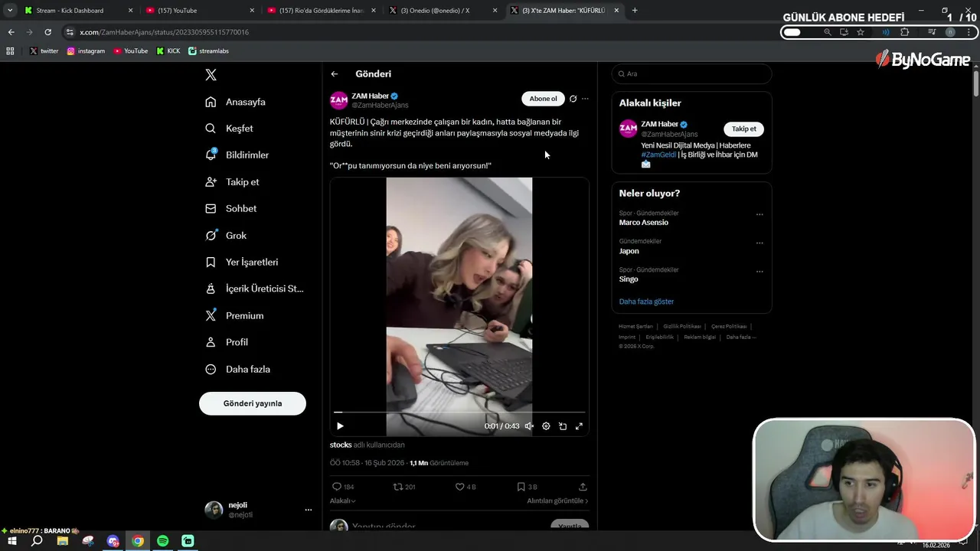Open Alıntıları görüntüle link
This screenshot has width=980, height=551.
coord(557,501)
